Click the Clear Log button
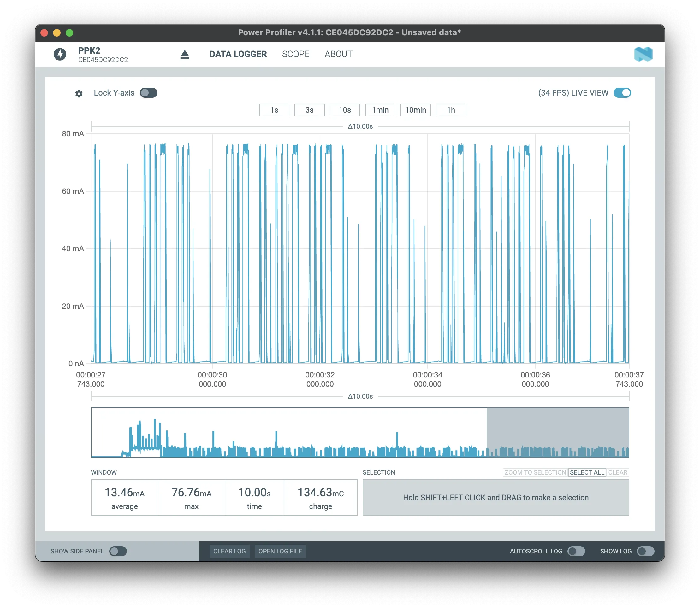700x608 pixels. tap(229, 551)
